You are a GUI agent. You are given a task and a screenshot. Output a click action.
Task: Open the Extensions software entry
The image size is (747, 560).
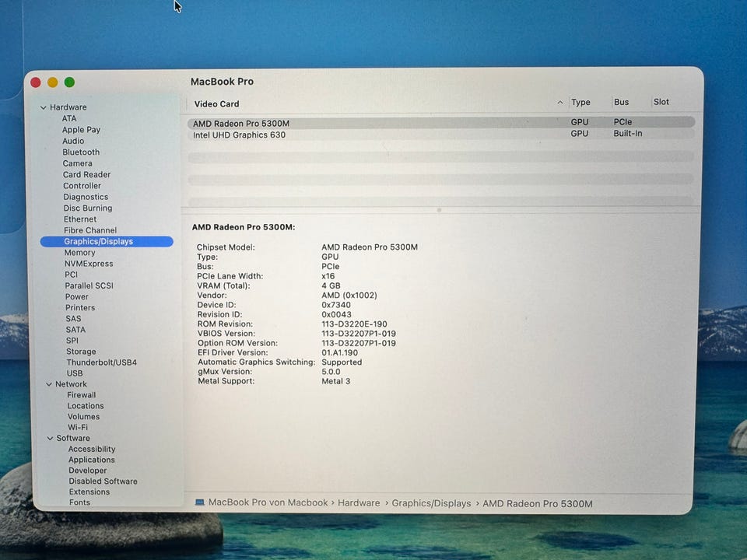89,492
